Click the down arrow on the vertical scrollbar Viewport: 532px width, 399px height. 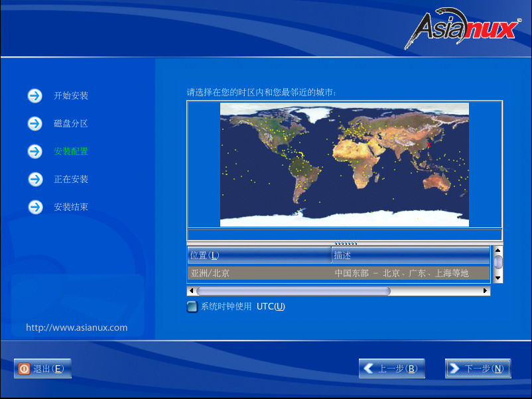pyautogui.click(x=498, y=277)
